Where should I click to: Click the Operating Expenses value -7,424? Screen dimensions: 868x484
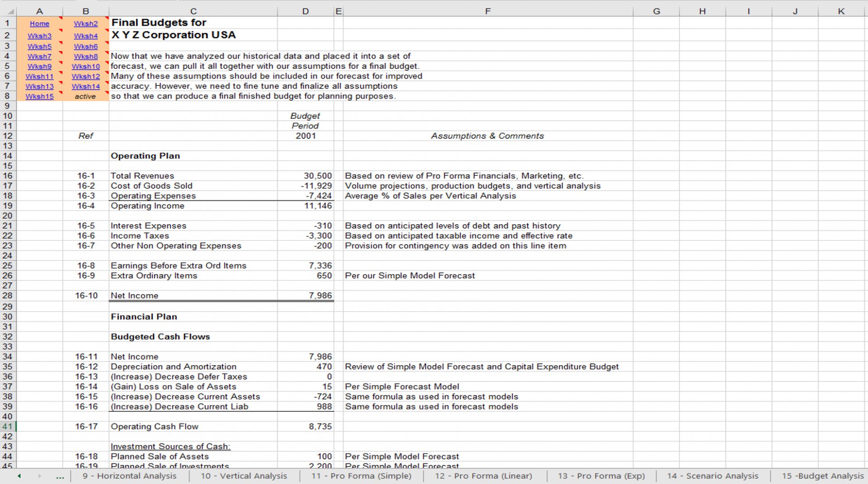[306, 196]
